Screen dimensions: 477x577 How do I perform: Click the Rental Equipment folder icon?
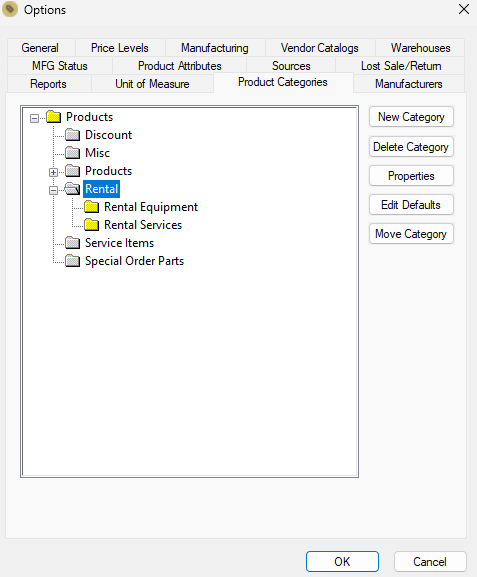point(91,207)
